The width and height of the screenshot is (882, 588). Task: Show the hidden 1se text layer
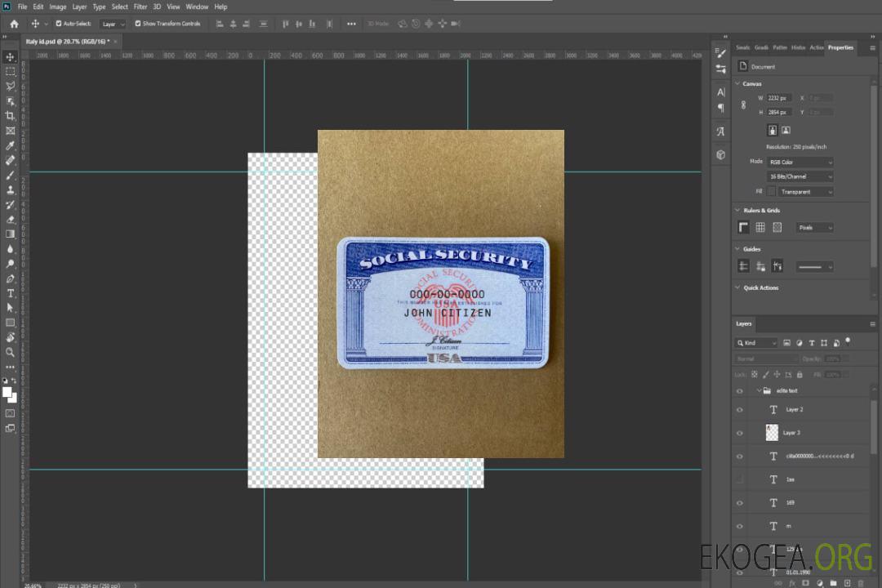pos(740,479)
